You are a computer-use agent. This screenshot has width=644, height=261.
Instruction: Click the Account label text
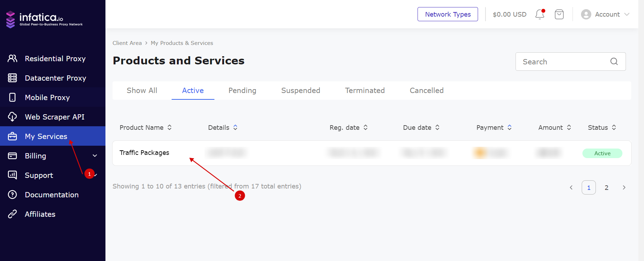pyautogui.click(x=607, y=14)
